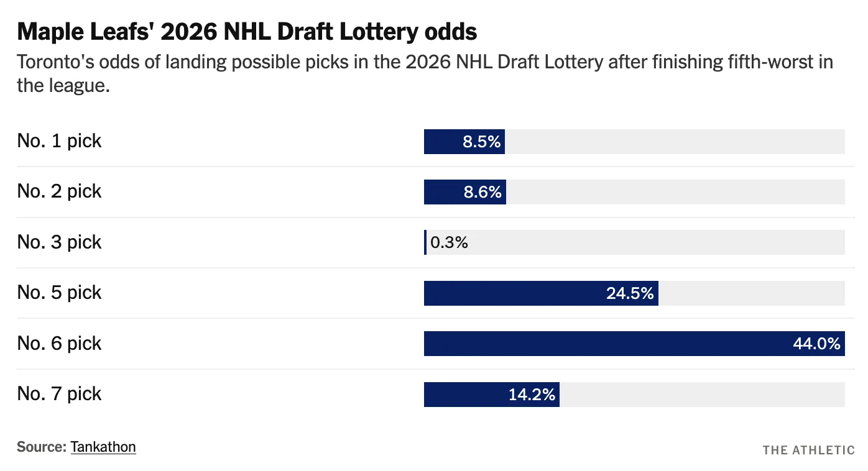Select the "No. 6 pick" row label

[59, 344]
